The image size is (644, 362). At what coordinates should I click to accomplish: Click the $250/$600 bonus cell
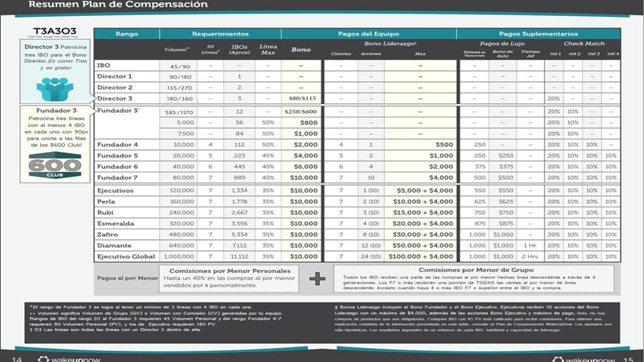click(301, 112)
